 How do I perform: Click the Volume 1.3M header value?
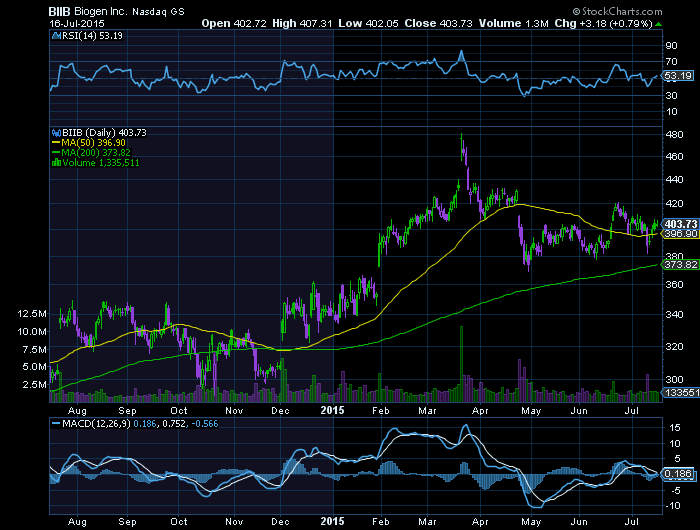[513, 23]
